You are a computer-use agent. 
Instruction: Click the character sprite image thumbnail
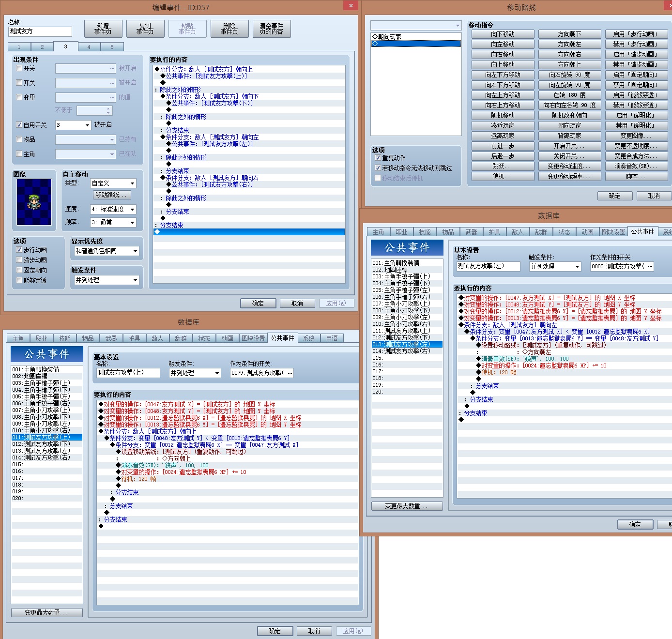[x=34, y=202]
